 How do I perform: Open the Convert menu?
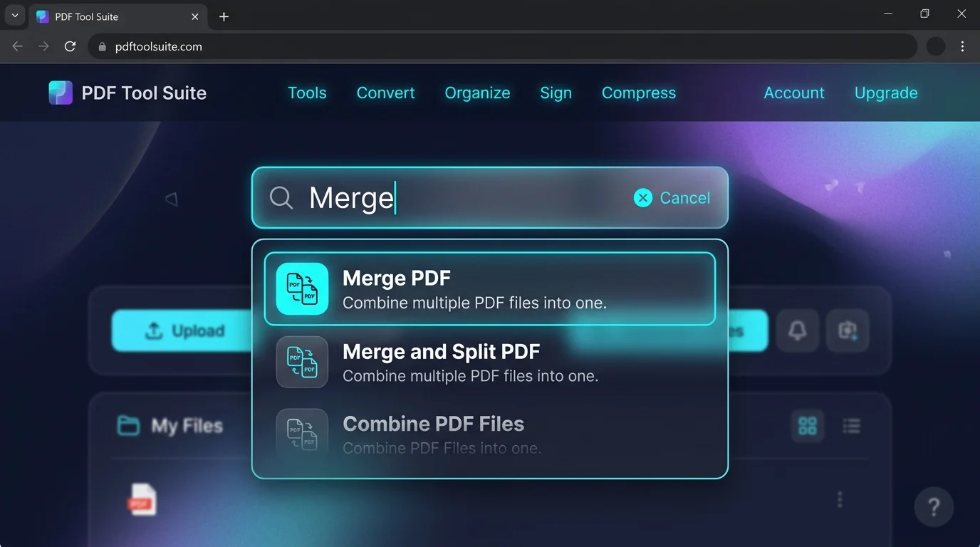tap(385, 93)
